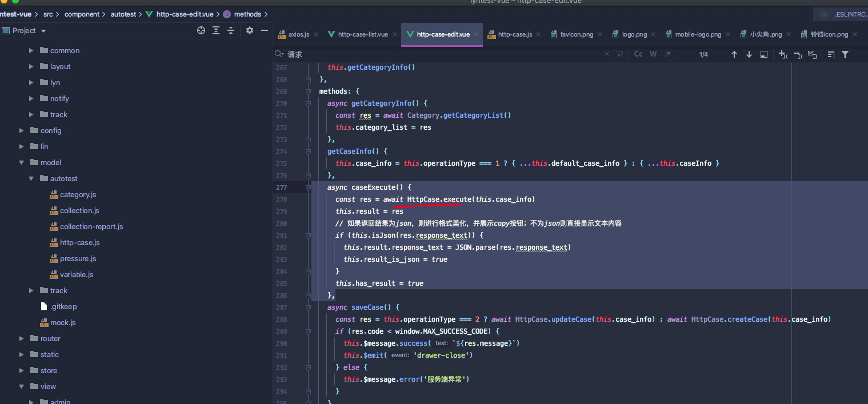
Task: Switch to the mobile-logo.png tab
Action: [x=698, y=34]
